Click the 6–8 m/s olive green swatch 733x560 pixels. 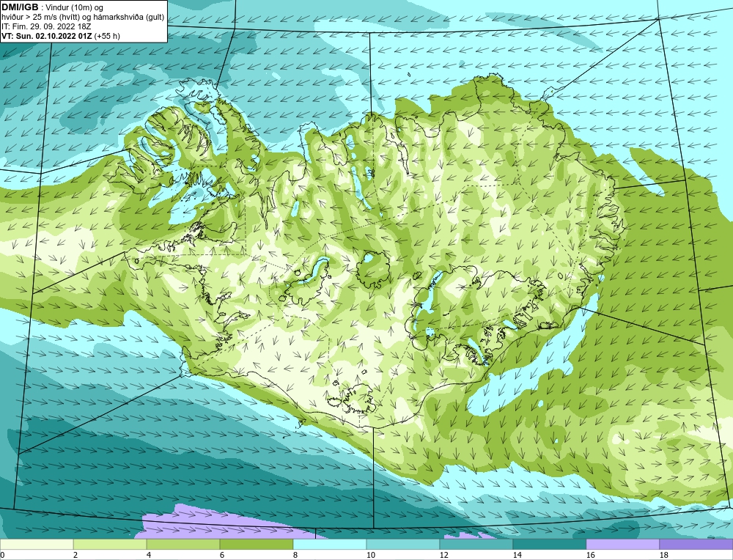[x=256, y=545]
